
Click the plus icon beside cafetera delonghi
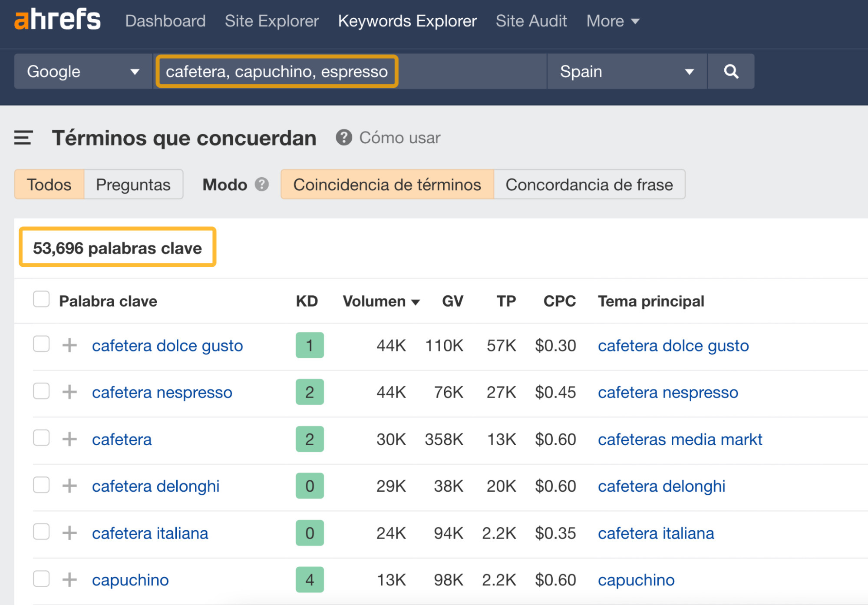[69, 486]
